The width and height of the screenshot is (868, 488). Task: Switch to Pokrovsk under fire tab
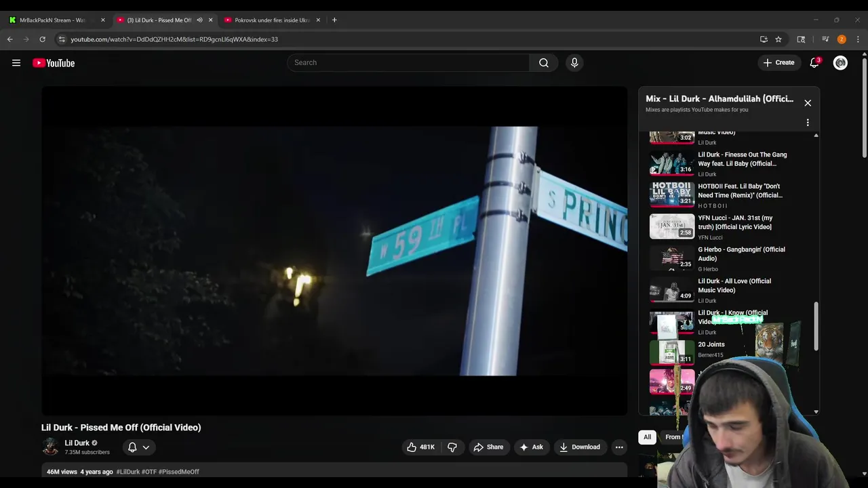coord(272,20)
